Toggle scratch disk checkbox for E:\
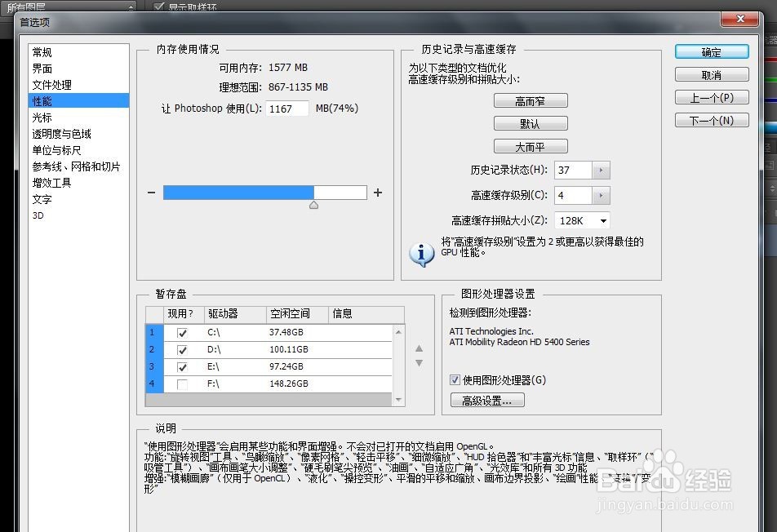The height and width of the screenshot is (532, 777). tap(182, 367)
